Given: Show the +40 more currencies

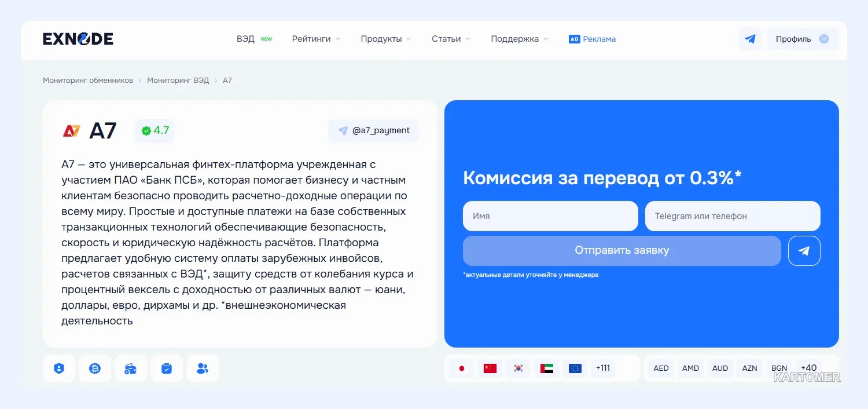Looking at the screenshot, I should pos(809,368).
